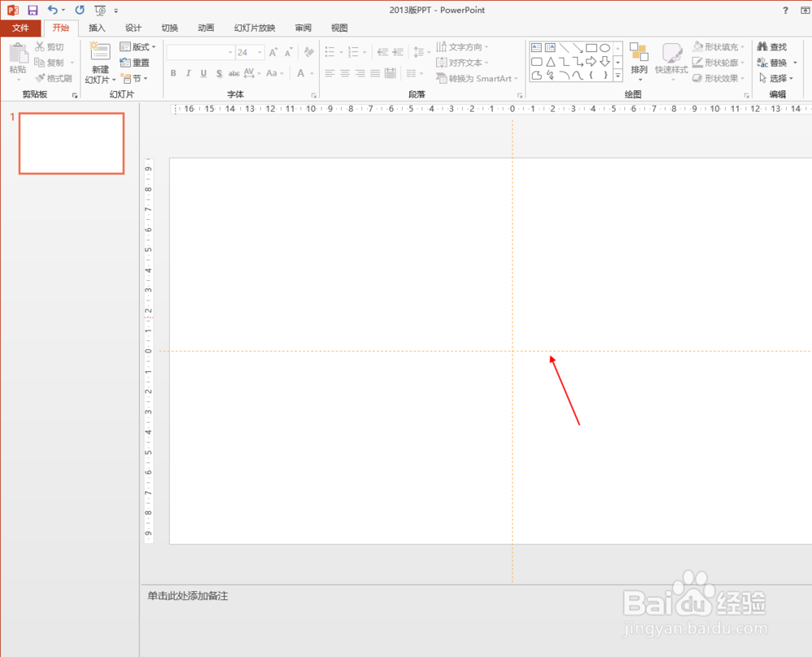Toggle Align Left paragraph alignment
The image size is (812, 657).
pos(330,74)
